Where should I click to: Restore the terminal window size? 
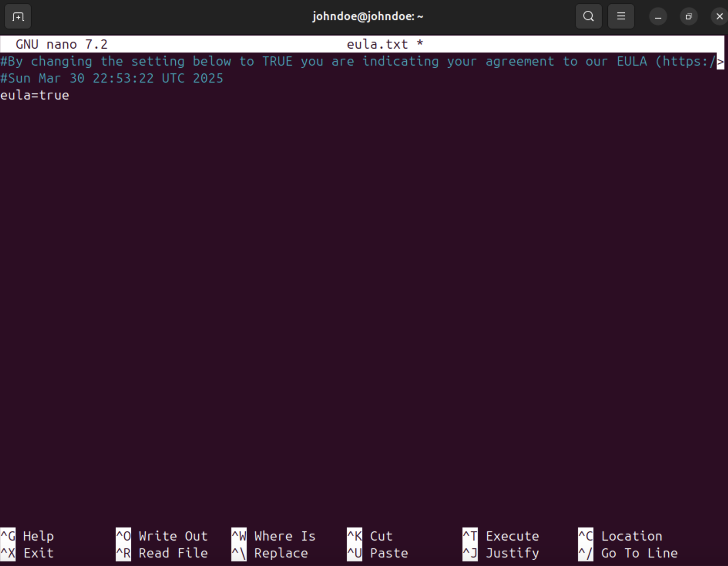689,17
